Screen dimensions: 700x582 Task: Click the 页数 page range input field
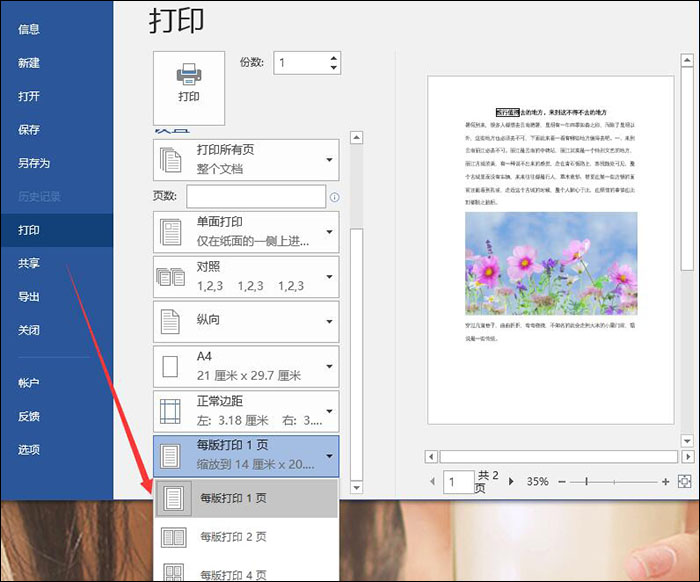(255, 197)
